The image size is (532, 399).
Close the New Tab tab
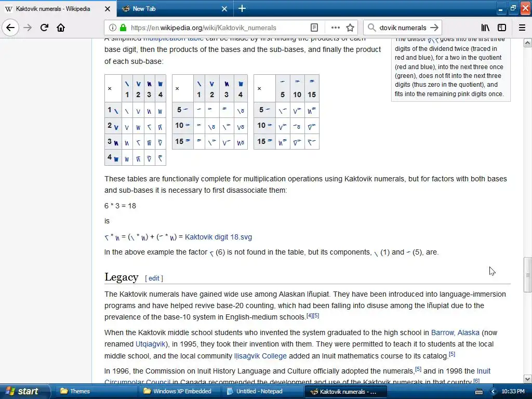[224, 9]
